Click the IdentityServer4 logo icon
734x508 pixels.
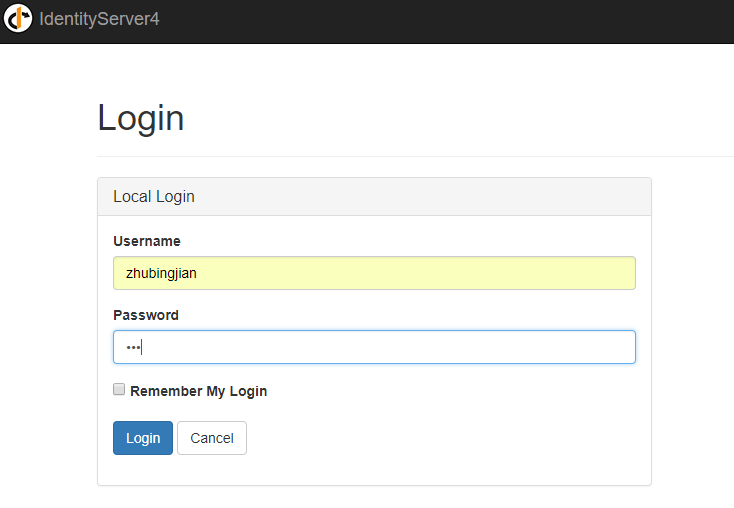click(18, 19)
